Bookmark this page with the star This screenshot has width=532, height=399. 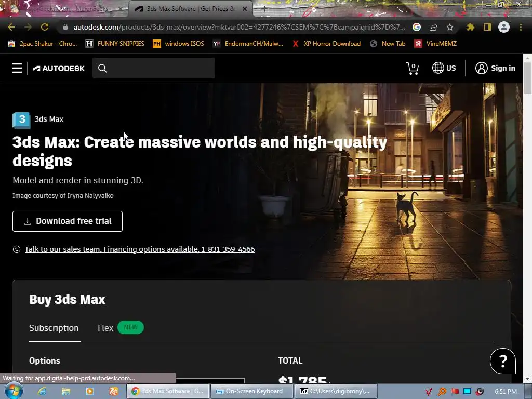(449, 27)
